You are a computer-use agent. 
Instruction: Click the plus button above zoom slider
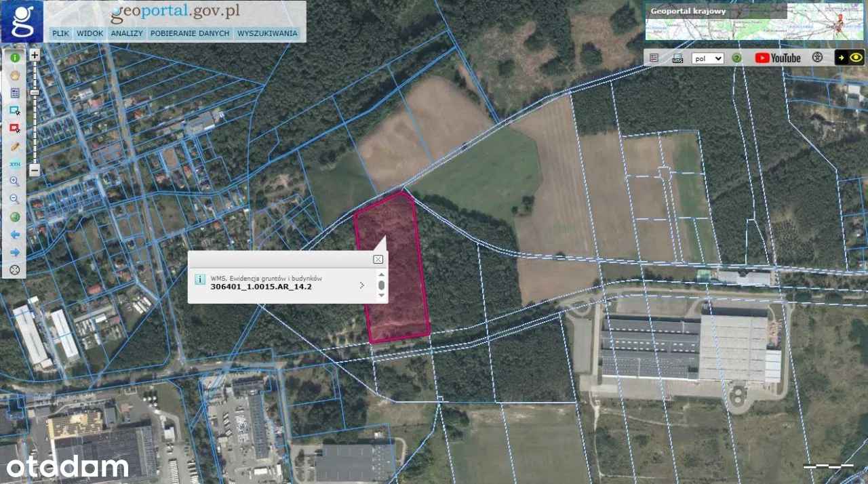(35, 55)
